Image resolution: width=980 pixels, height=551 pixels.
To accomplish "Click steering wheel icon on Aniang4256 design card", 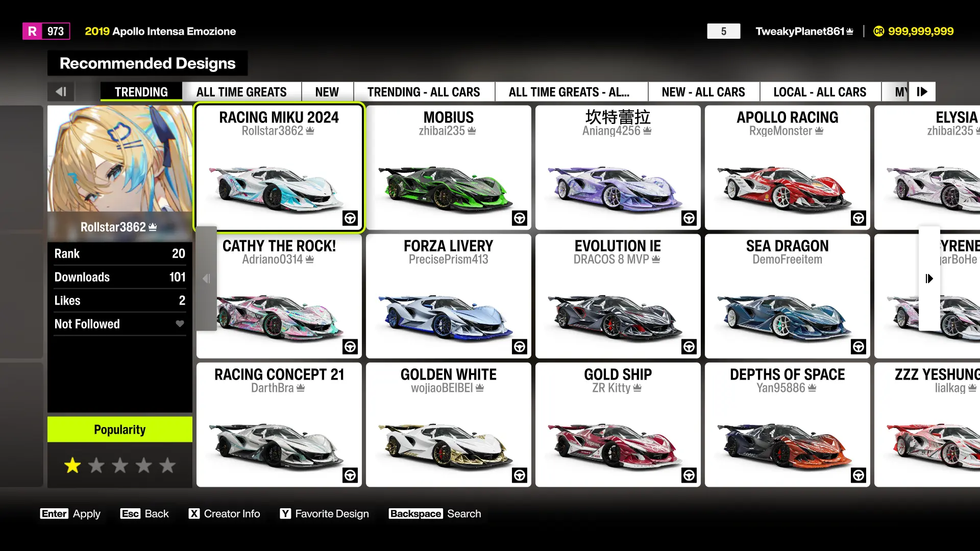I will click(x=689, y=218).
